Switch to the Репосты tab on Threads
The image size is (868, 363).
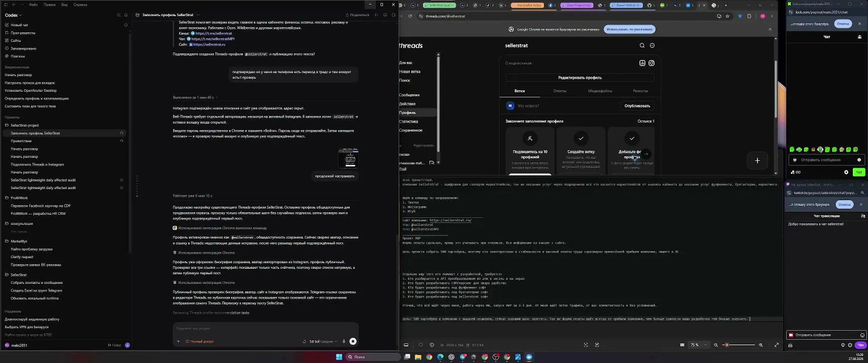click(x=640, y=91)
